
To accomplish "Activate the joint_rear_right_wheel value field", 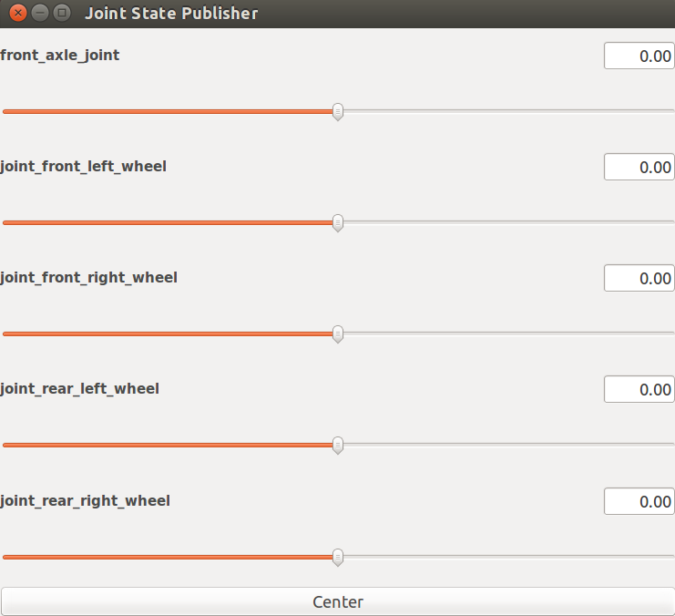I will tap(639, 501).
